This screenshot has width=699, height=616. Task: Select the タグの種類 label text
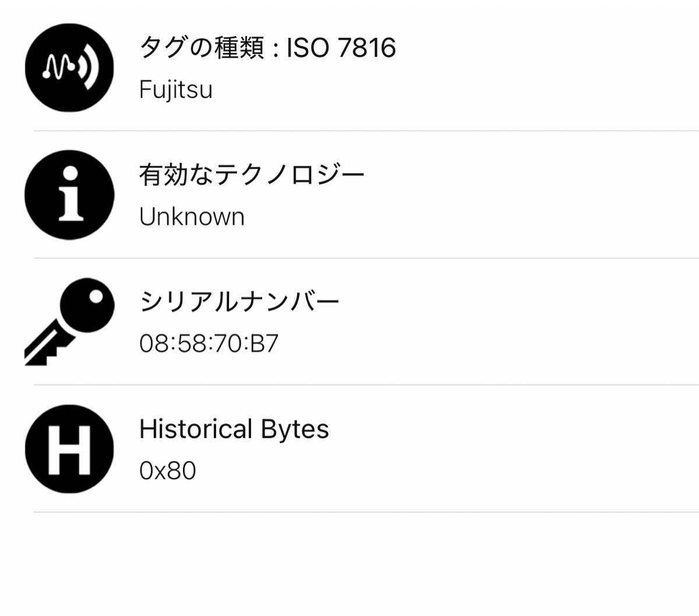click(201, 47)
